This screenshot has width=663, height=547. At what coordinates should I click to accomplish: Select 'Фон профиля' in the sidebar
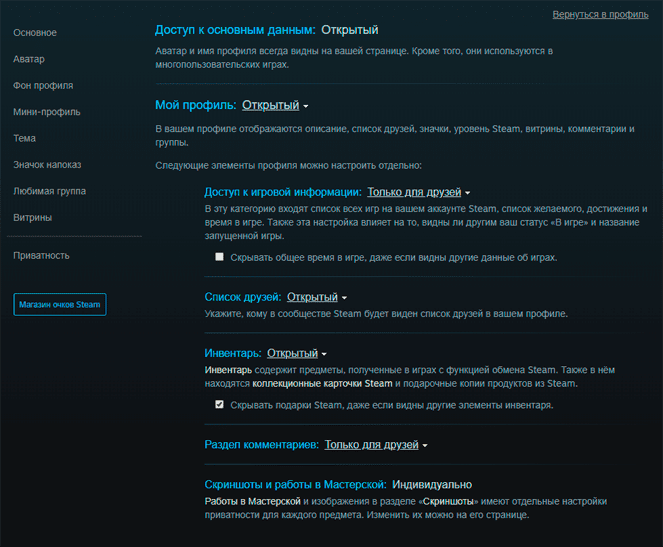43,86
